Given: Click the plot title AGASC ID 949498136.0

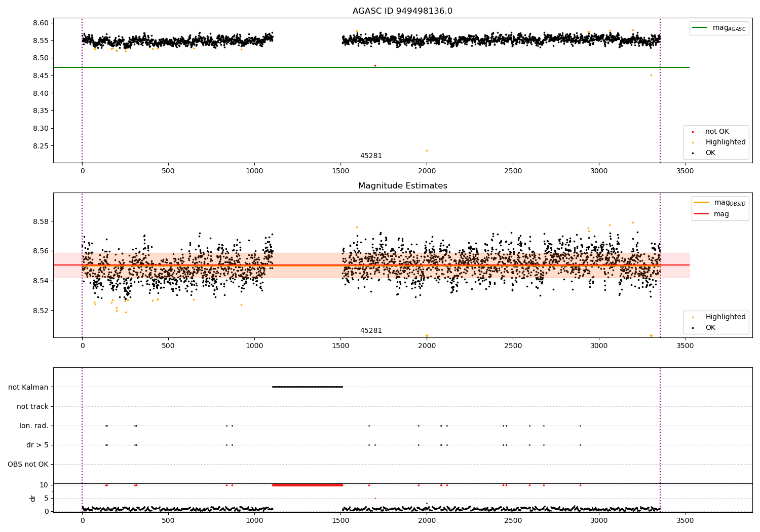Looking at the screenshot, I should click(402, 11).
